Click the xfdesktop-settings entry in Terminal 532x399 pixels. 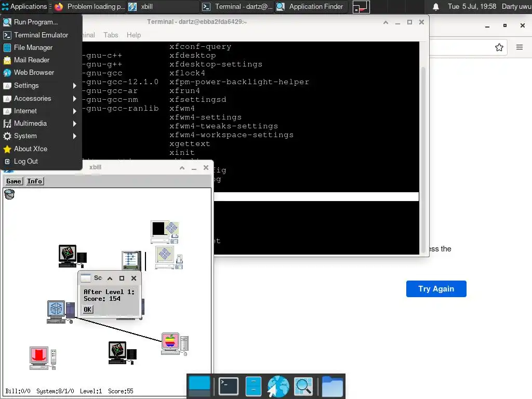pos(216,64)
